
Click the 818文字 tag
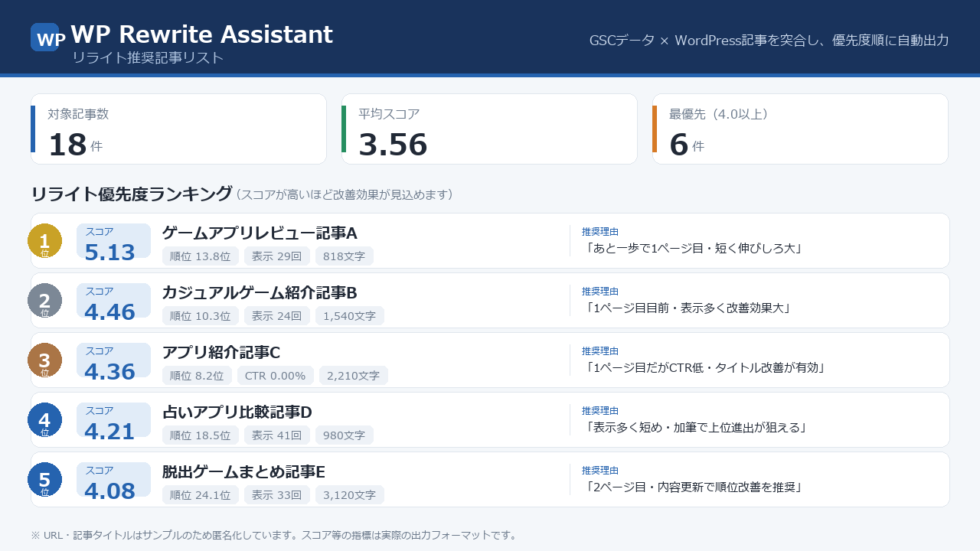coord(345,256)
